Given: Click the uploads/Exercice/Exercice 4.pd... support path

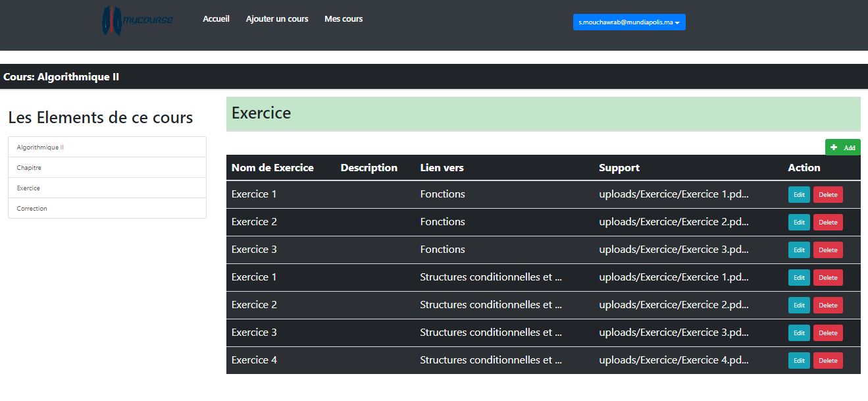Looking at the screenshot, I should 674,360.
